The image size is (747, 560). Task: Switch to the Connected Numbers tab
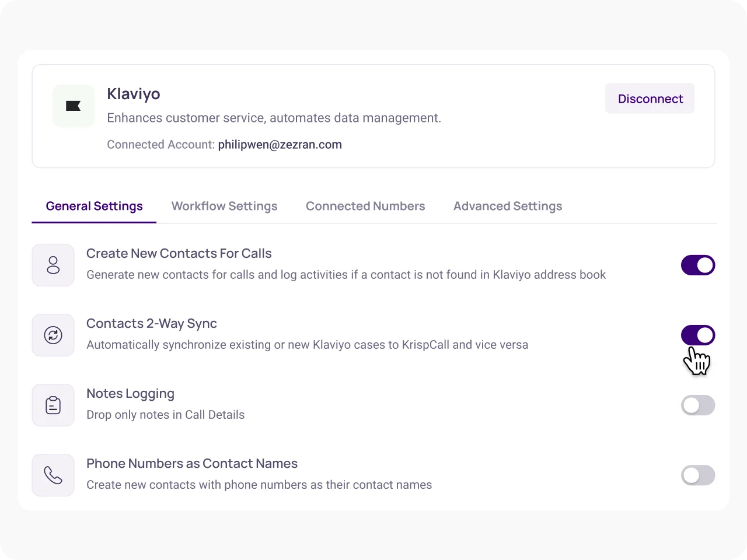(365, 206)
